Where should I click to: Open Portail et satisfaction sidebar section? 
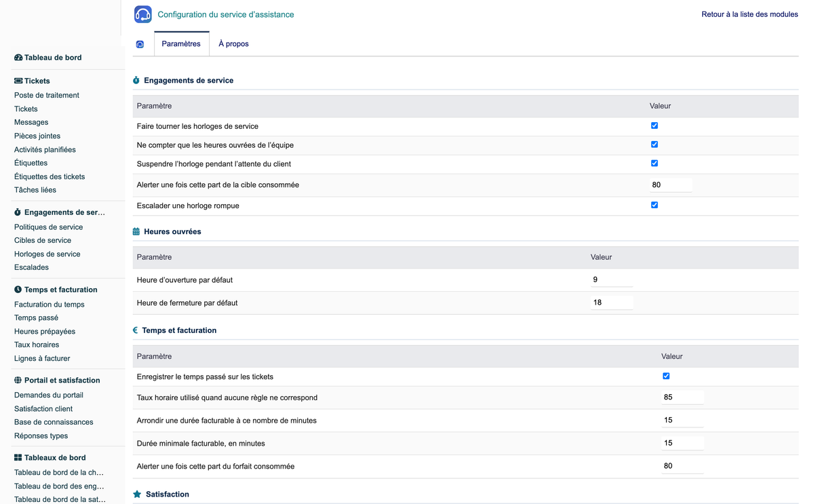(62, 381)
